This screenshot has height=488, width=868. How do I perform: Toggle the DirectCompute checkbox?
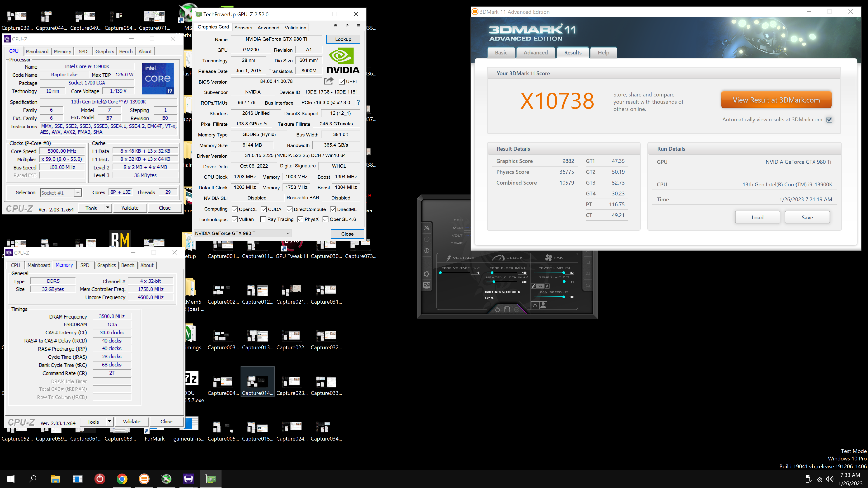289,209
